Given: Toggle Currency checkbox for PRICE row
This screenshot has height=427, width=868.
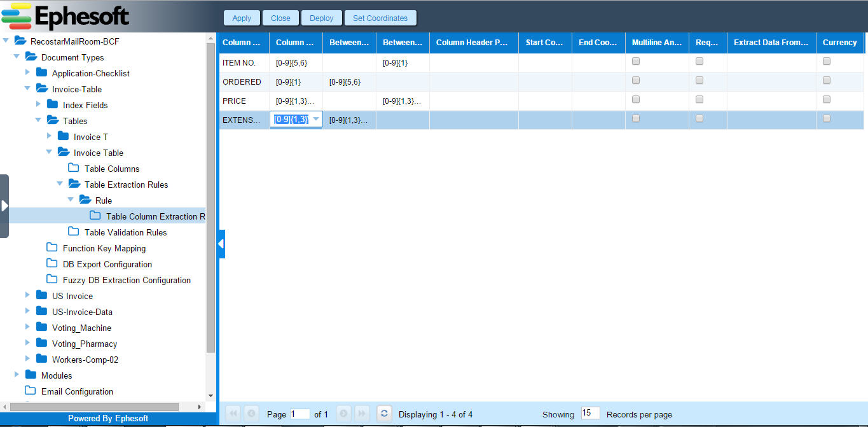Looking at the screenshot, I should (827, 100).
